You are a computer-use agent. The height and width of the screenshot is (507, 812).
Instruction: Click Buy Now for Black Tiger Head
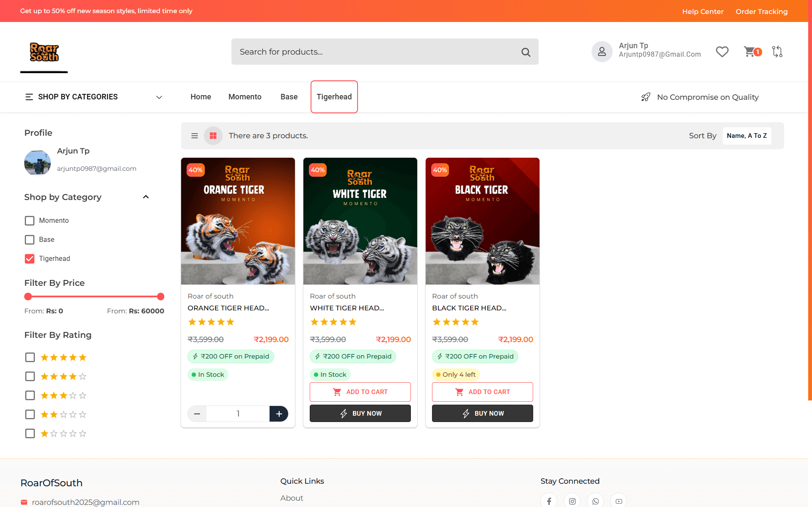pos(482,414)
